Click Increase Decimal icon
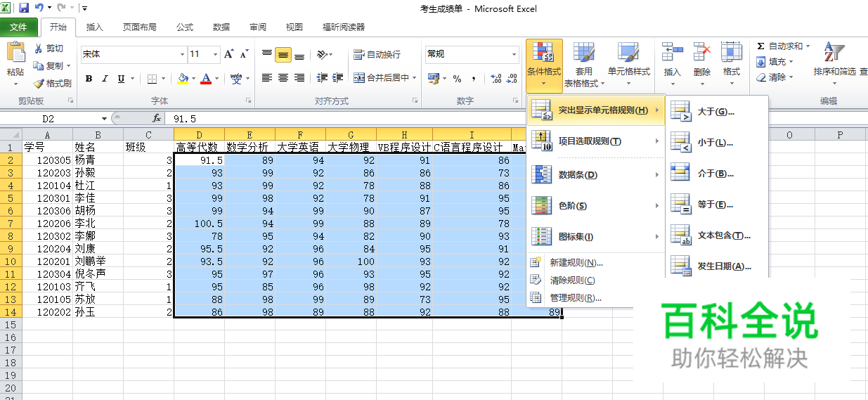Image resolution: width=868 pixels, height=400 pixels. tap(495, 79)
